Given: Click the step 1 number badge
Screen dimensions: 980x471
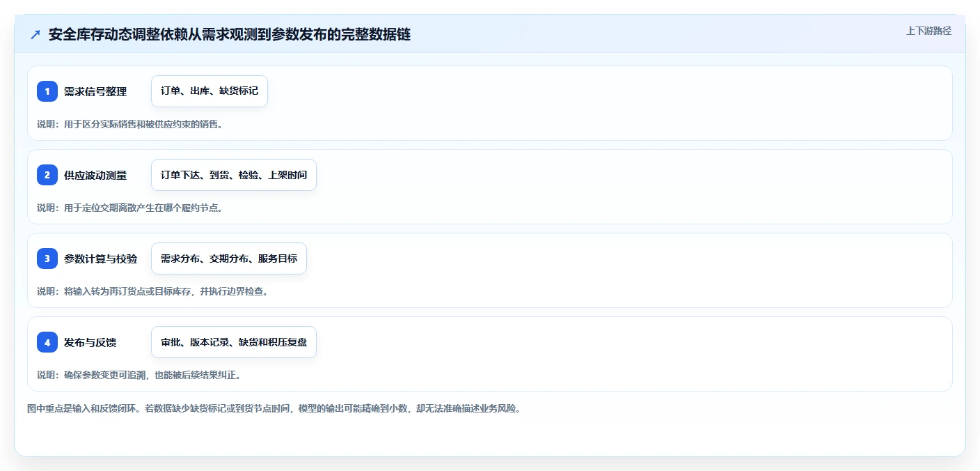Looking at the screenshot, I should (x=47, y=91).
